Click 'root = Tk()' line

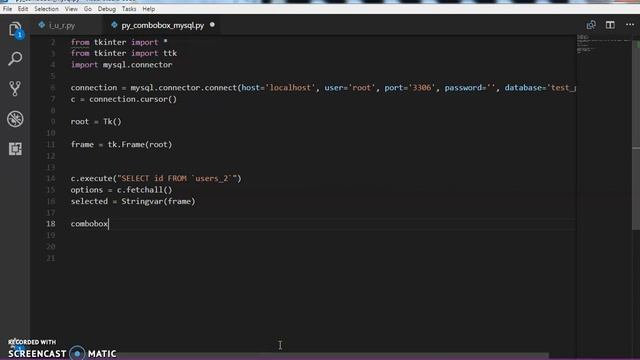[x=96, y=122]
